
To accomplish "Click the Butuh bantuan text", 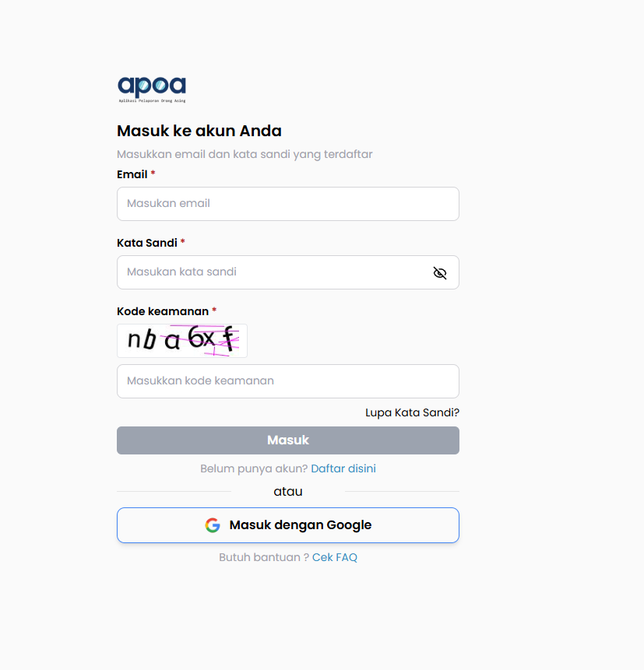I will point(264,557).
